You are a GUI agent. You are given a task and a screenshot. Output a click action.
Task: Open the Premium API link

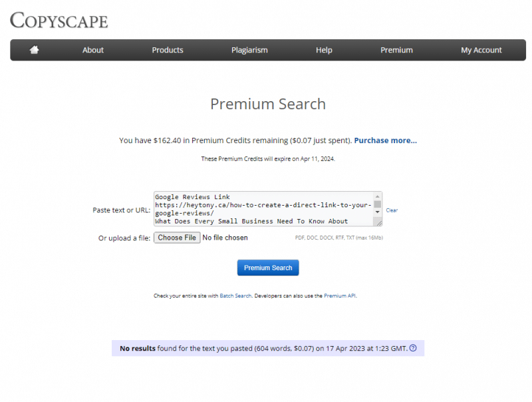pyautogui.click(x=340, y=296)
